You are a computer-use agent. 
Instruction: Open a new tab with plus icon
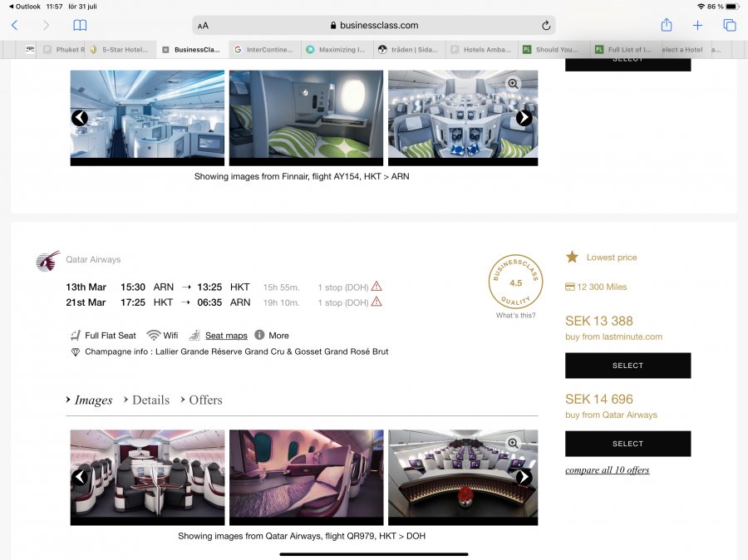tap(698, 26)
